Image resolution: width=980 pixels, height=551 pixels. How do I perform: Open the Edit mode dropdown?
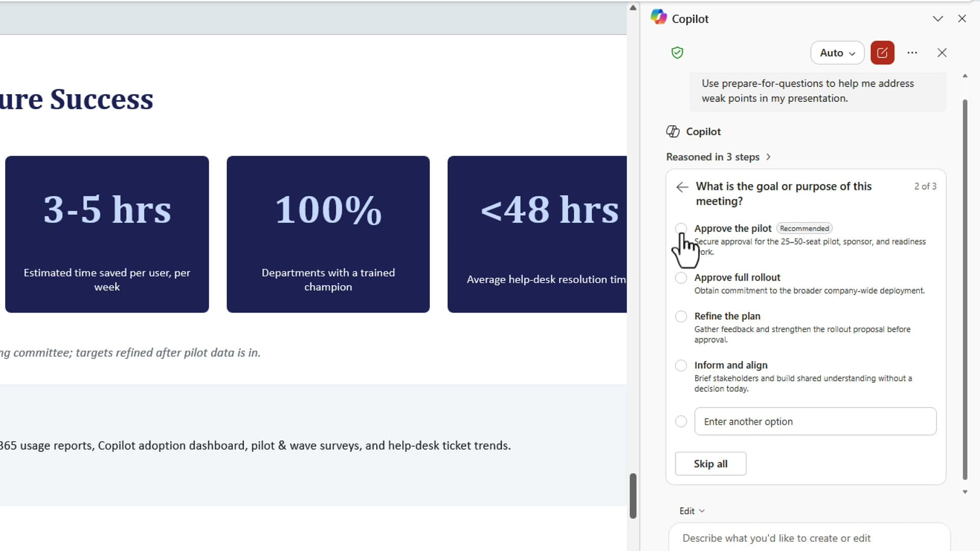692,511
